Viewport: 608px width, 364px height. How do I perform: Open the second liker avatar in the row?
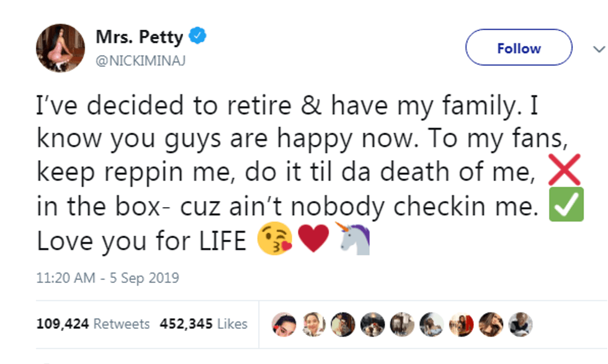click(313, 324)
